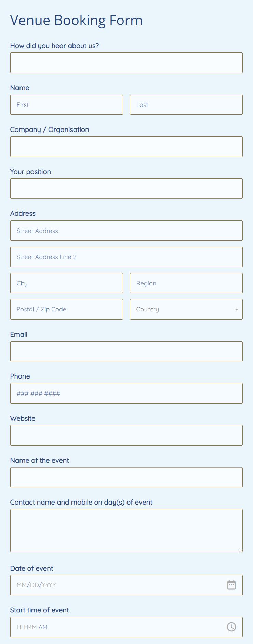Select the Street Address input
This screenshot has width=253, height=644.
click(126, 231)
